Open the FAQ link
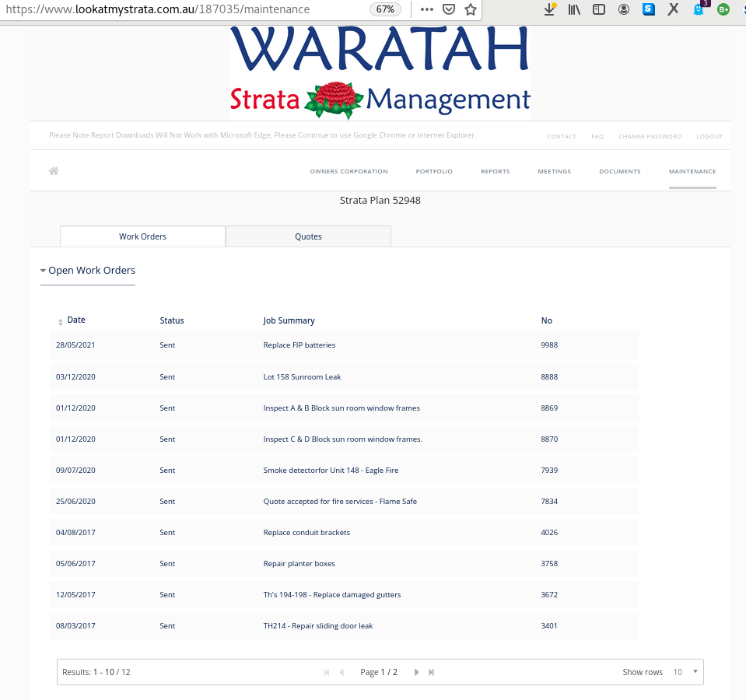 click(597, 136)
